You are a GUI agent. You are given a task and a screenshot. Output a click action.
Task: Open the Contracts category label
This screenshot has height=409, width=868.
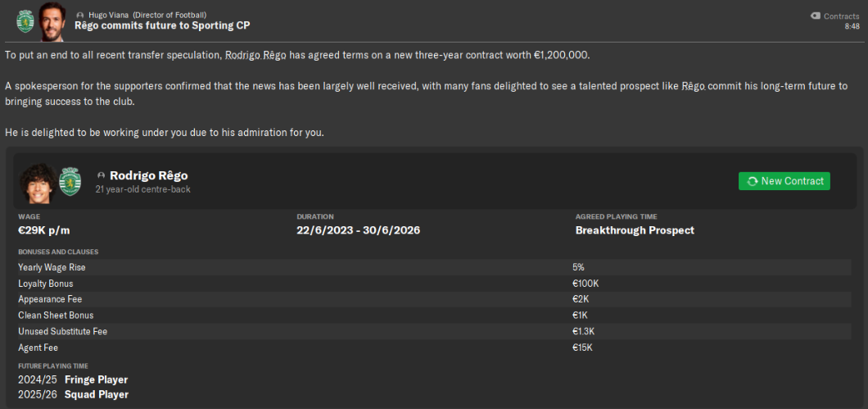pyautogui.click(x=841, y=16)
